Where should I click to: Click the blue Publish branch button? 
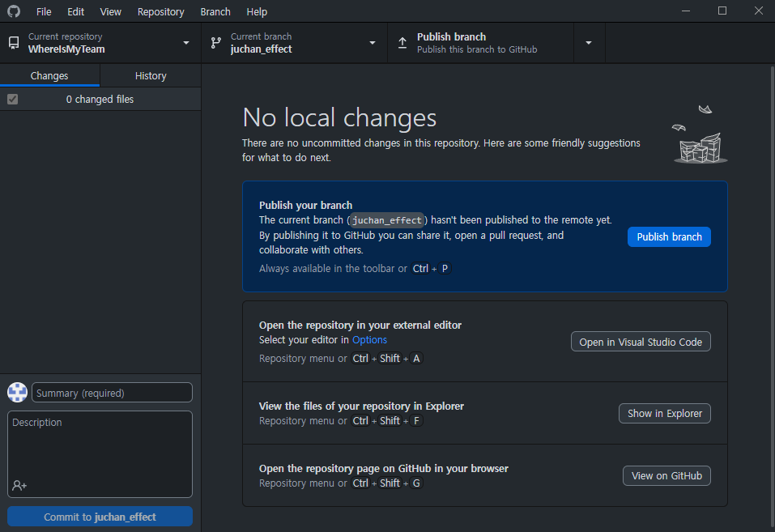coord(669,236)
